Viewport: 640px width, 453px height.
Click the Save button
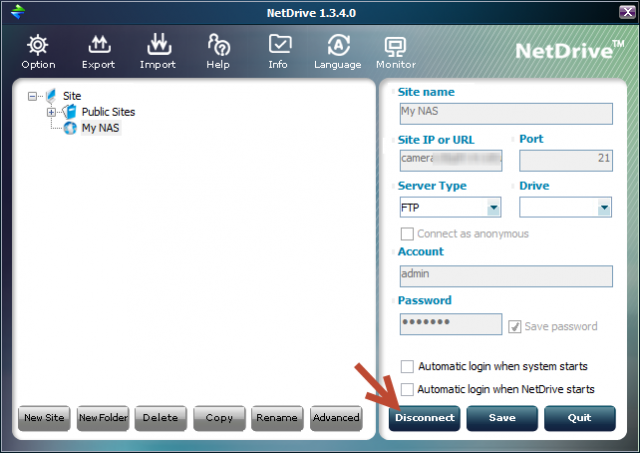pyautogui.click(x=502, y=418)
